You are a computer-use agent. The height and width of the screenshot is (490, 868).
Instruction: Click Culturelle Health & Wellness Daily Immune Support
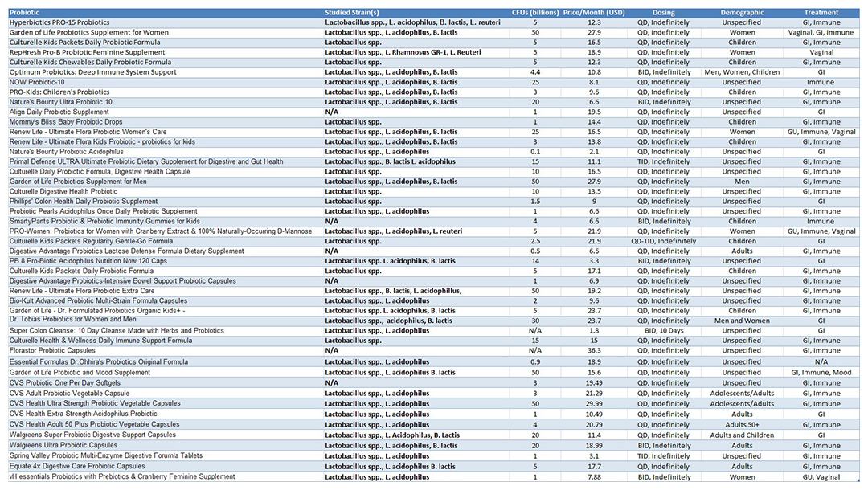[x=100, y=341]
